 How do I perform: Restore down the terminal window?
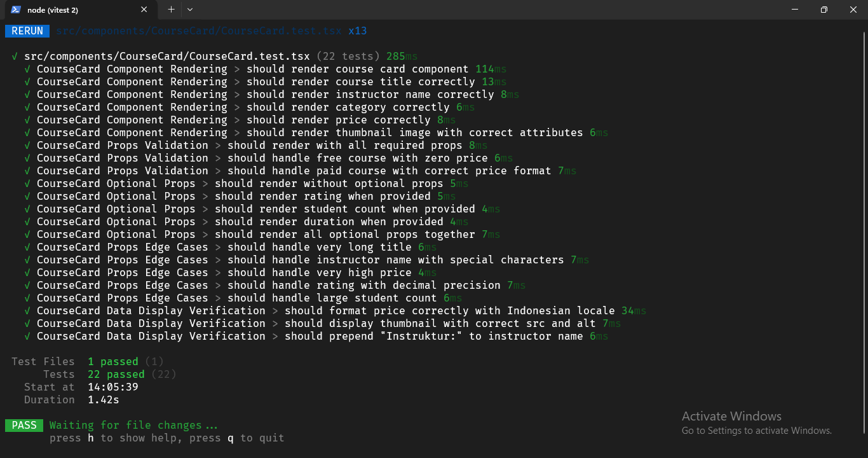click(824, 10)
